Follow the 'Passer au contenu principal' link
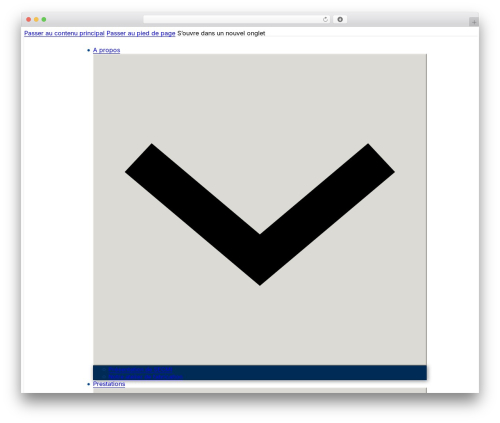 [64, 33]
